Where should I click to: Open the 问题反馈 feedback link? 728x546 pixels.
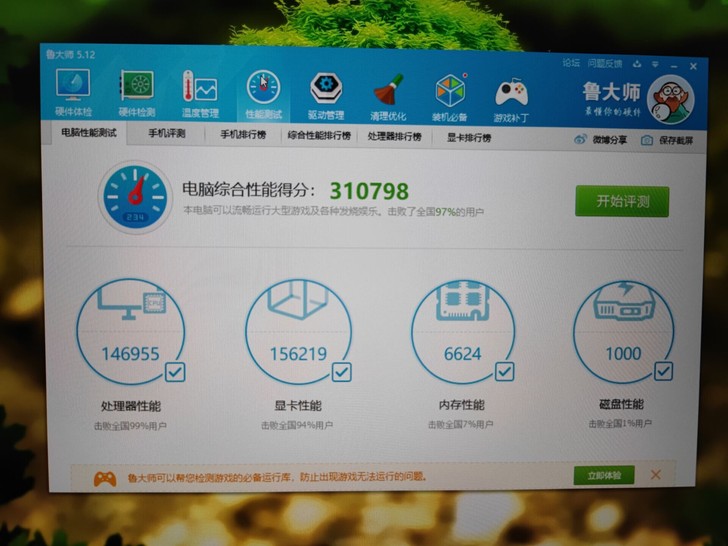click(604, 64)
